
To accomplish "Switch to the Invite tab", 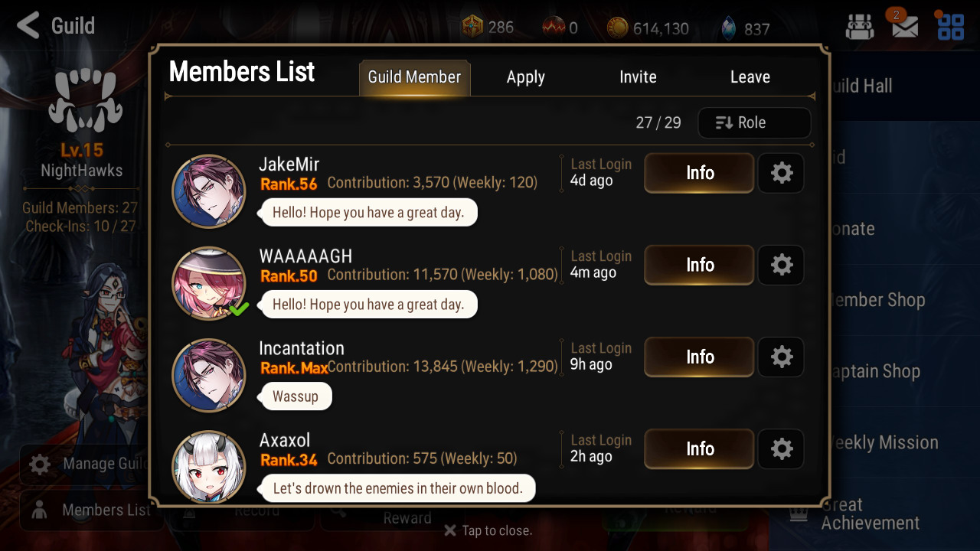I will click(638, 77).
